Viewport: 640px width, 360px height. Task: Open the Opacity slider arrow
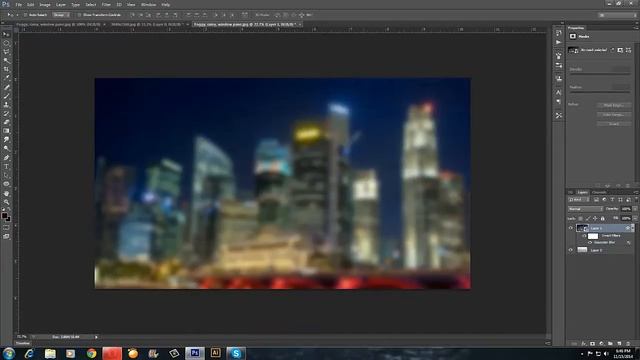[634, 209]
